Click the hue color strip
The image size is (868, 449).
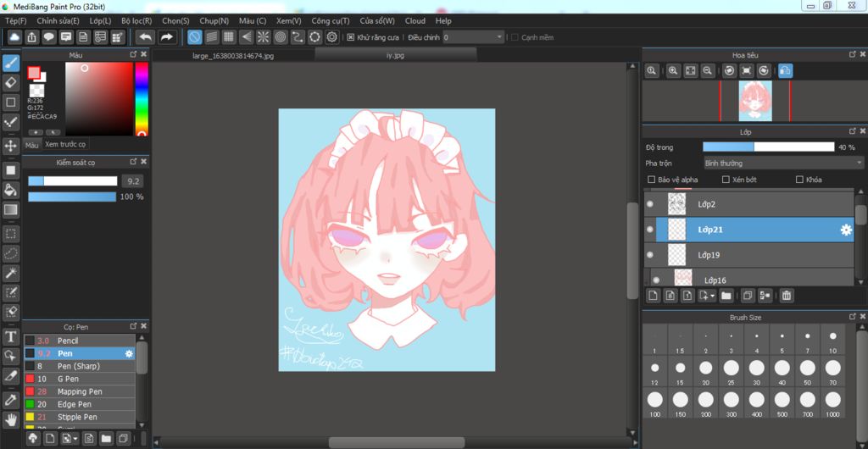(142, 98)
